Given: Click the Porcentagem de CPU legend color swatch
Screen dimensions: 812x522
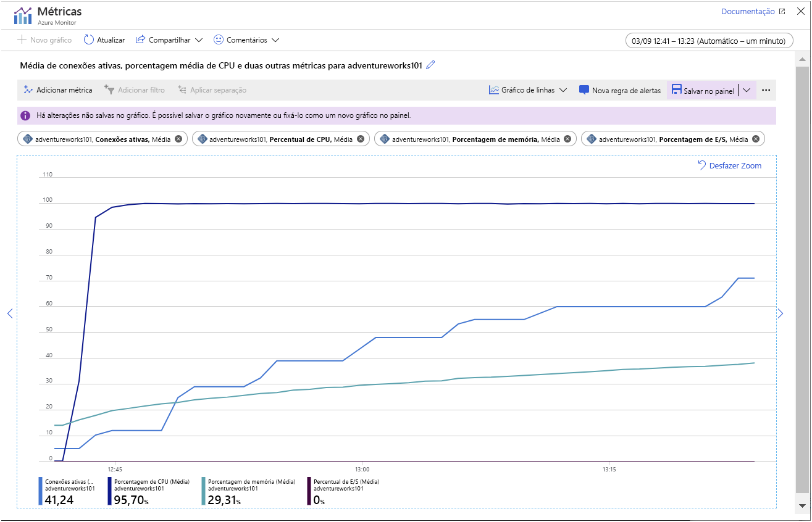Looking at the screenshot, I should coord(110,491).
